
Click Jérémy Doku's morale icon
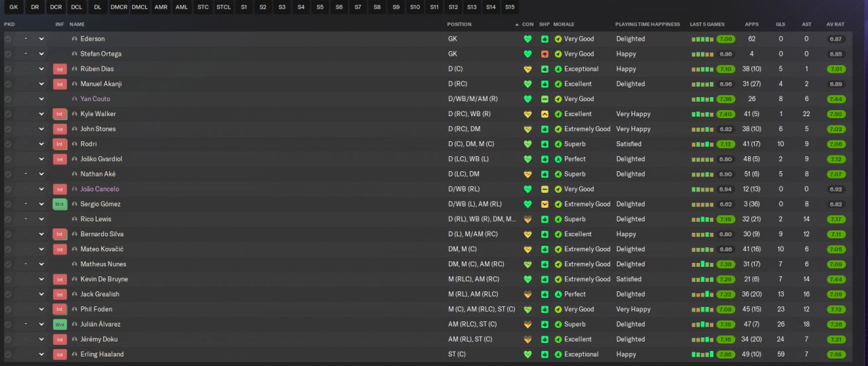point(558,339)
